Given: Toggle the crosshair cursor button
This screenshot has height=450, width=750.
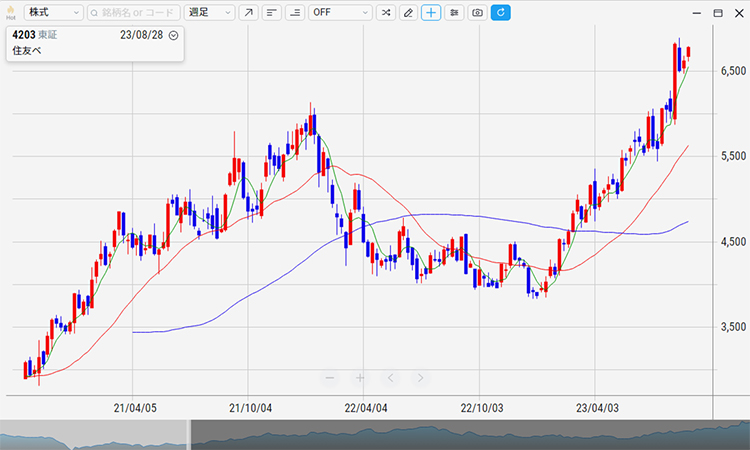Looking at the screenshot, I should pyautogui.click(x=431, y=13).
